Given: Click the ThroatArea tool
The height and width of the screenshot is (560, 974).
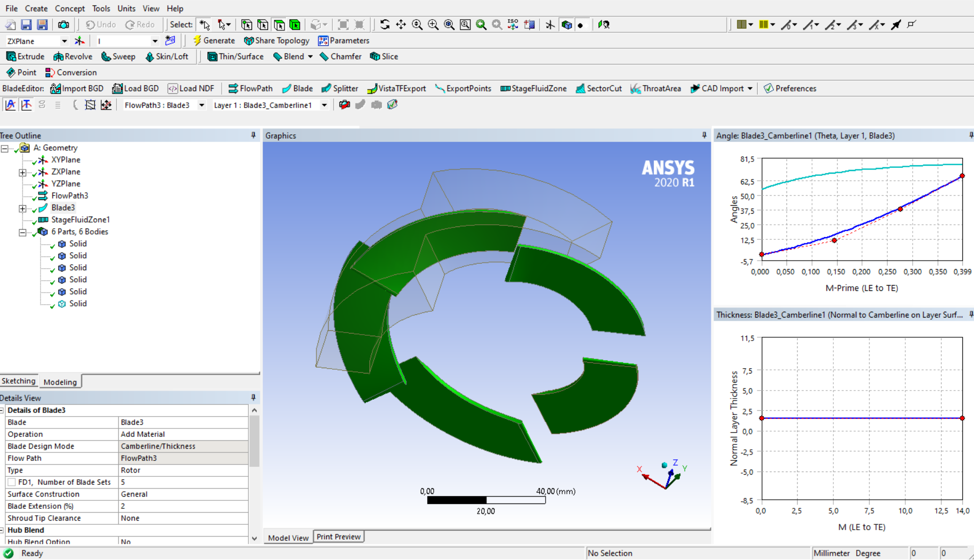Looking at the screenshot, I should point(655,88).
